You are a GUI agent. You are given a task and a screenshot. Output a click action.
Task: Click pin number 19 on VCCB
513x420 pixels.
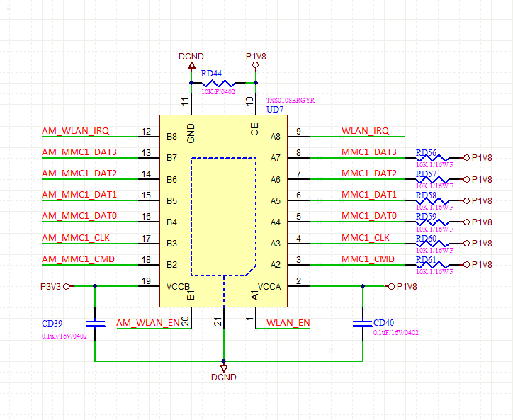tap(146, 281)
